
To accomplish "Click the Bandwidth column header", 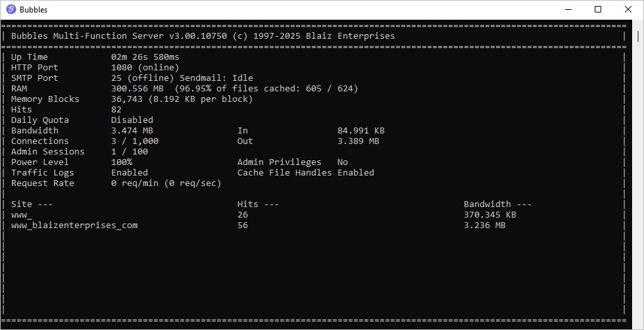I will [x=497, y=204].
